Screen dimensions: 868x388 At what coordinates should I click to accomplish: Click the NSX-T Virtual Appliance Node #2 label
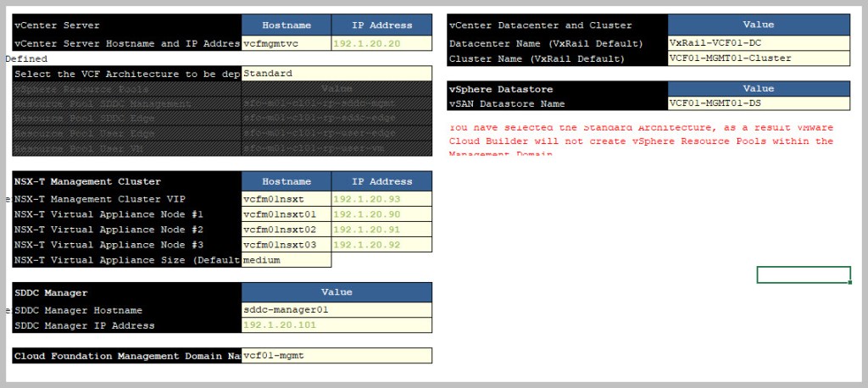tap(127, 229)
